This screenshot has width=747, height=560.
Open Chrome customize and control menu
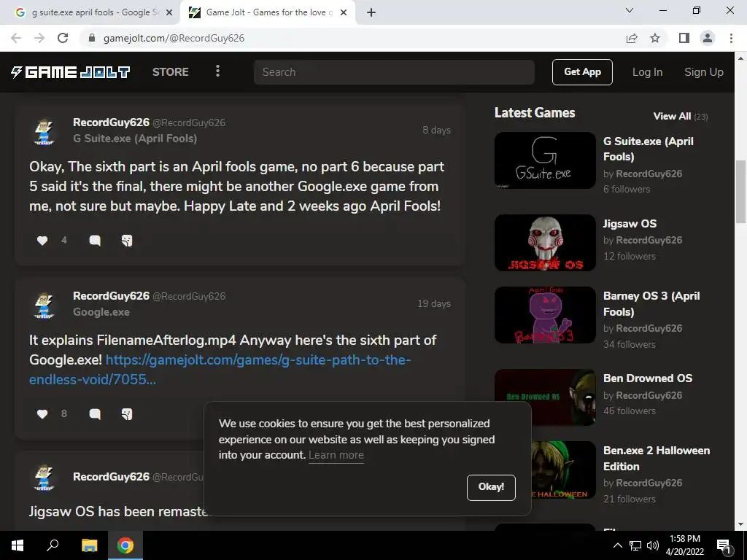tap(731, 38)
